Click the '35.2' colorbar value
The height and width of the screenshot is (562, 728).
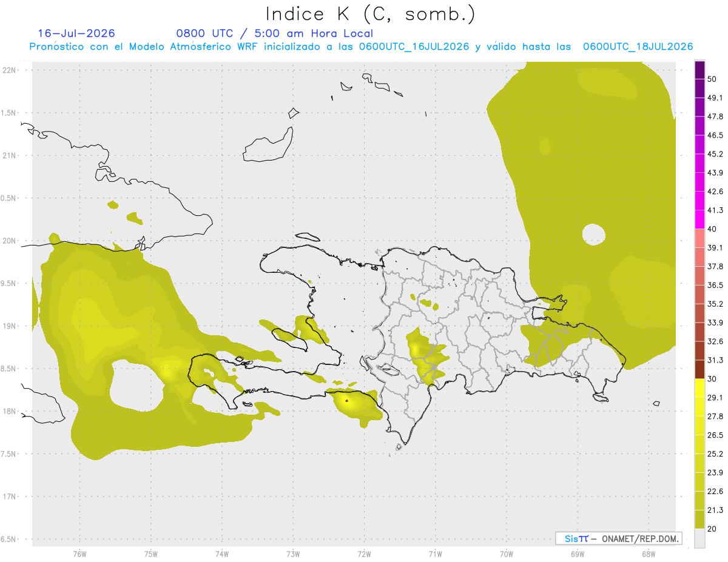pos(716,304)
